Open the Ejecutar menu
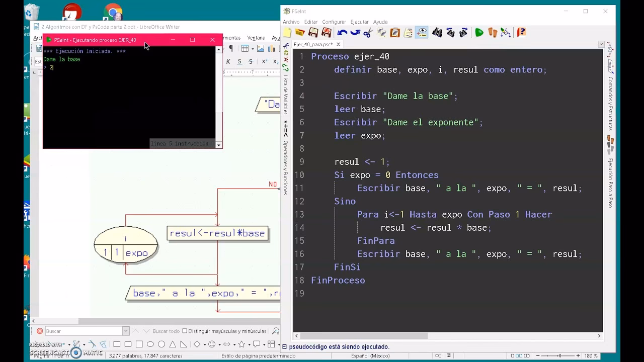644x362 pixels. pos(359,22)
